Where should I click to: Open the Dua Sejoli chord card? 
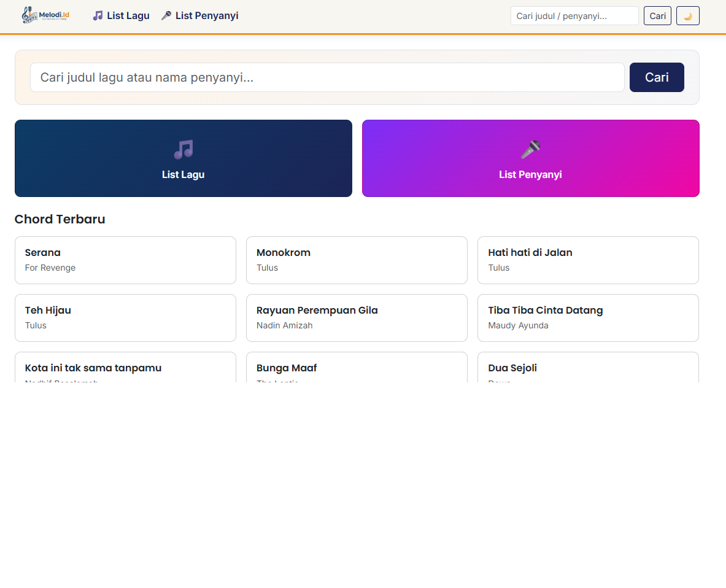[x=588, y=368]
